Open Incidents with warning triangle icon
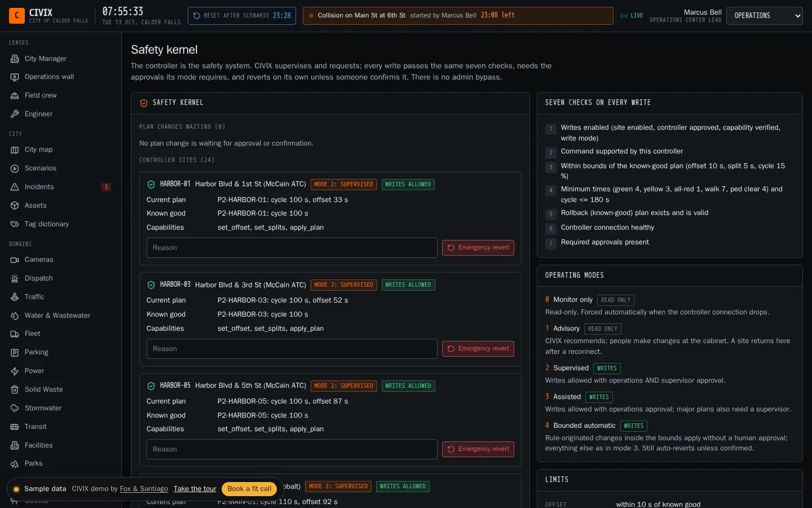Viewport: 812px width, 508px height. [x=15, y=187]
